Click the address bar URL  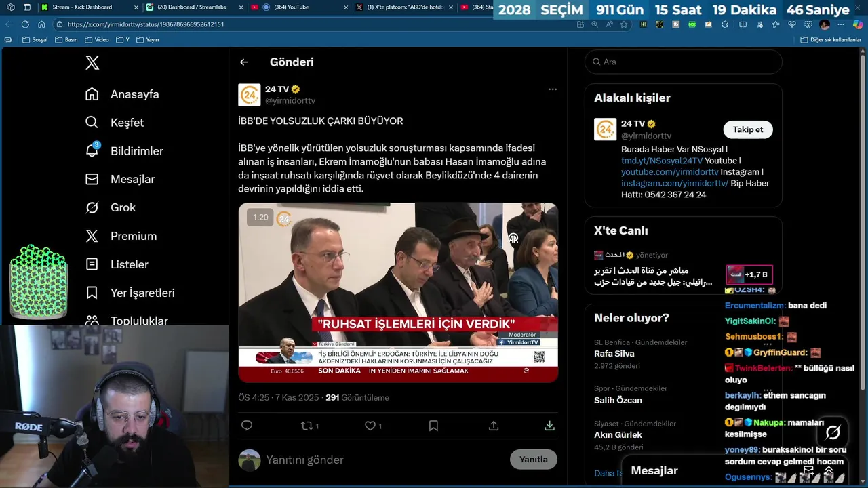pyautogui.click(x=146, y=24)
